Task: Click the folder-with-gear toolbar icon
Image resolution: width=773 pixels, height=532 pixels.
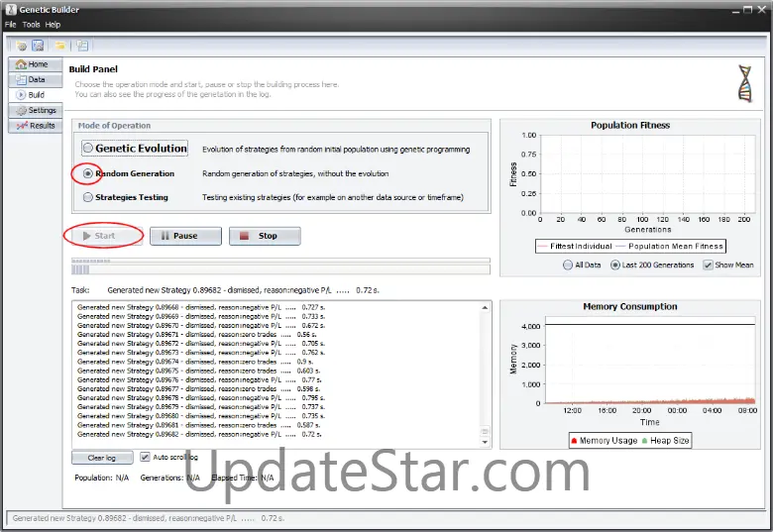Action: [21, 46]
